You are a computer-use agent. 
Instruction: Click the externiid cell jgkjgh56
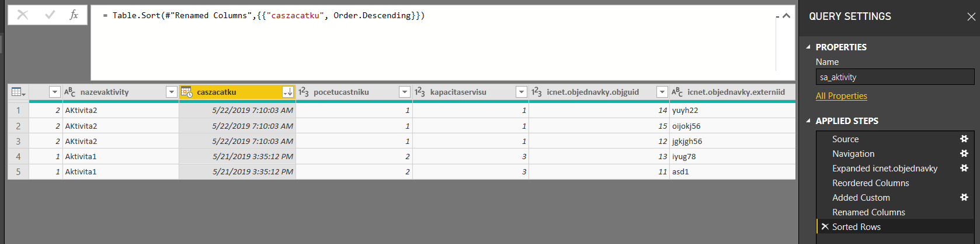click(732, 141)
